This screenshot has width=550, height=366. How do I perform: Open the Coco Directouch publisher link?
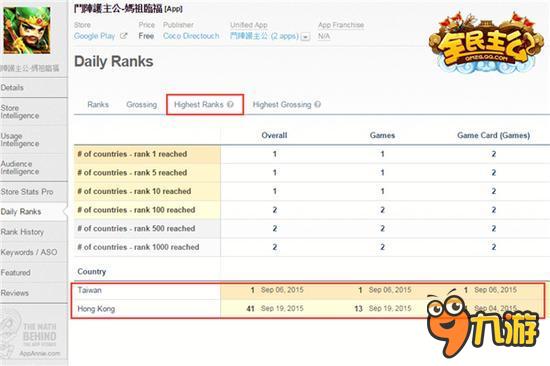[191, 36]
